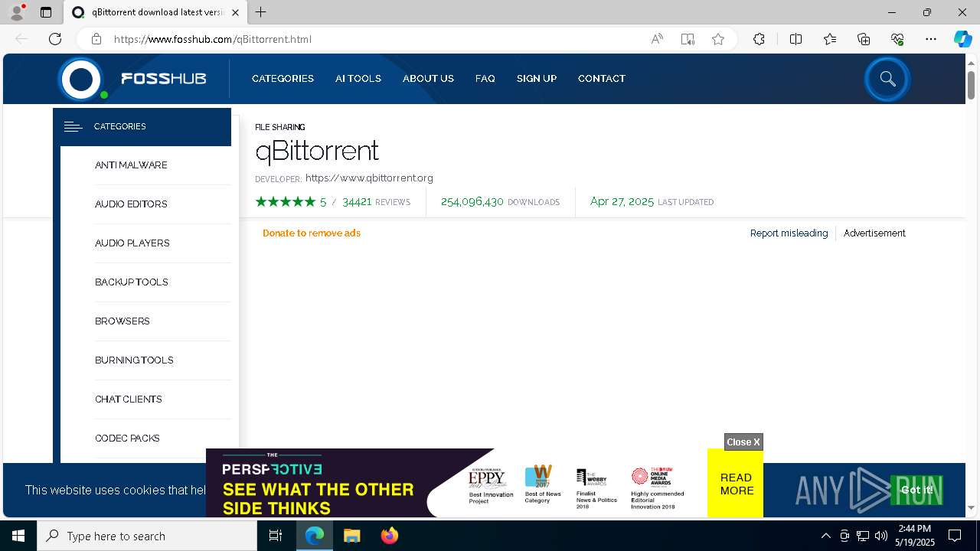Accept cookies with Got it! button

916,490
